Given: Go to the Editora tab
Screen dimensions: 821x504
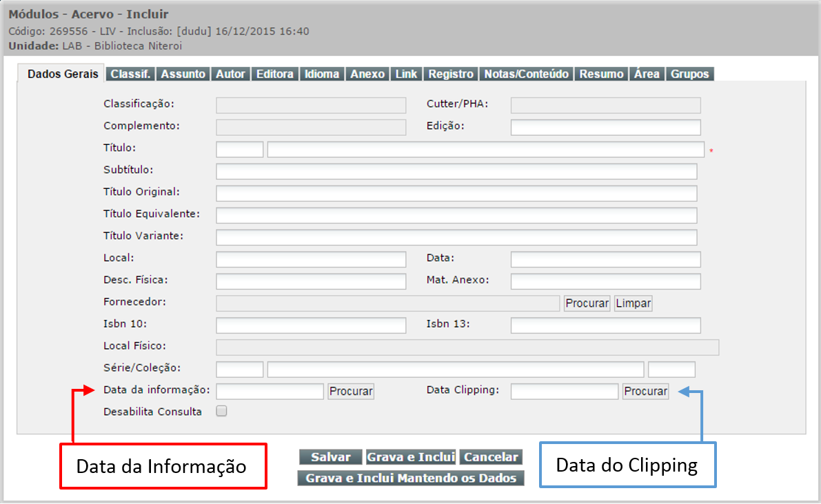Looking at the screenshot, I should pyautogui.click(x=274, y=74).
